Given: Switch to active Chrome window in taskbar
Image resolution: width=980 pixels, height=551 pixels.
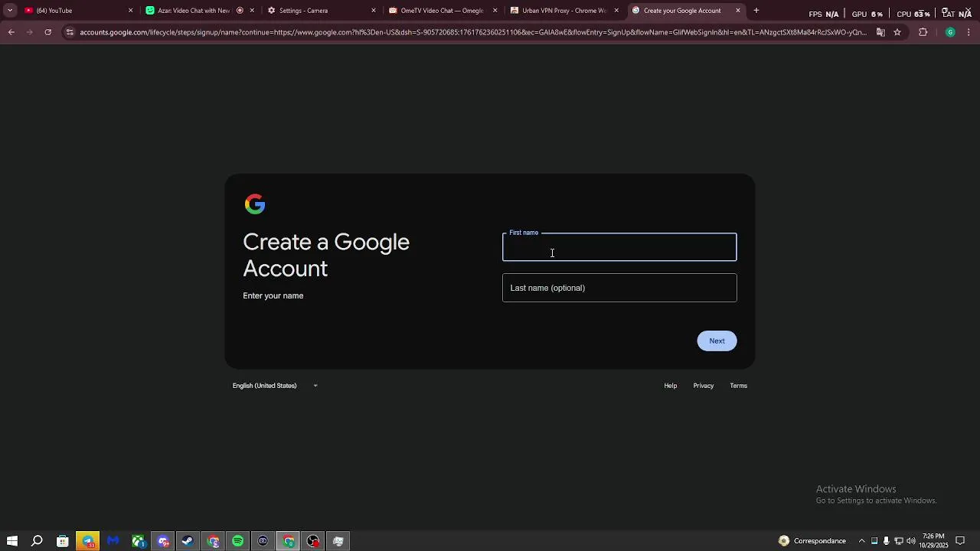Looking at the screenshot, I should tap(289, 541).
